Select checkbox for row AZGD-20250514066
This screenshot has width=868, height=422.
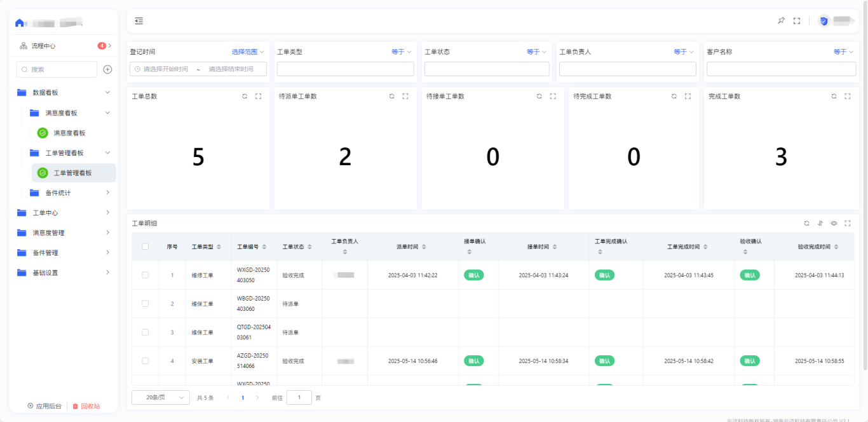[x=145, y=361]
